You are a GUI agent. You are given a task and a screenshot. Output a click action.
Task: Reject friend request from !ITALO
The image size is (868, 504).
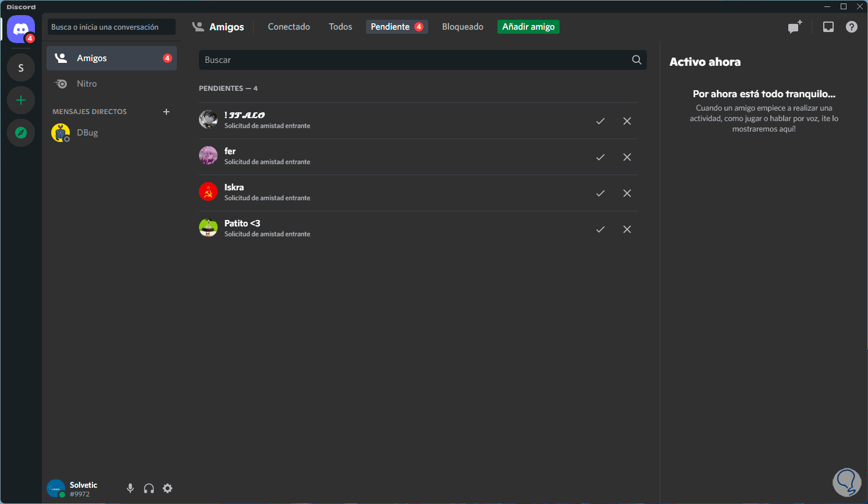click(x=627, y=121)
